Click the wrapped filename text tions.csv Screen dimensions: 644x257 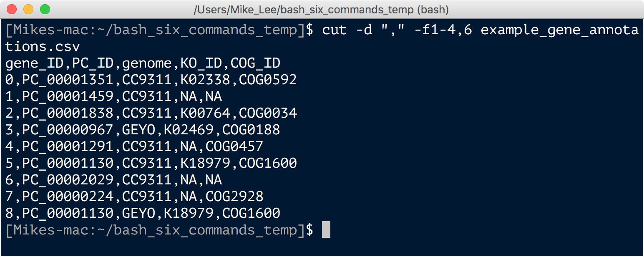click(x=43, y=47)
